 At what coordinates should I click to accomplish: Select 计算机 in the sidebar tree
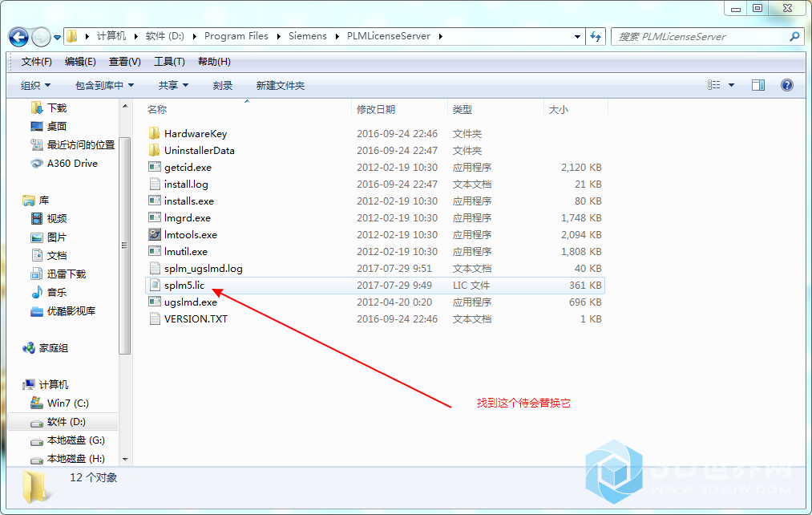(54, 385)
